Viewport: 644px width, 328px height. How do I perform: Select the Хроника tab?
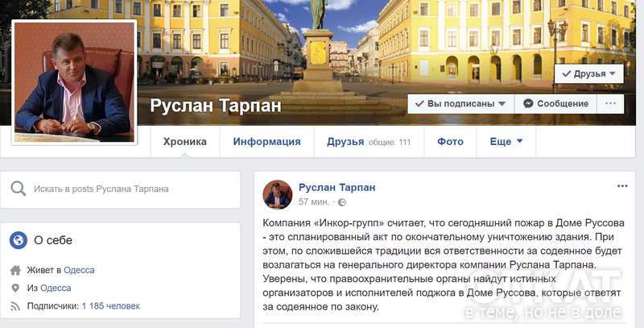(x=185, y=142)
